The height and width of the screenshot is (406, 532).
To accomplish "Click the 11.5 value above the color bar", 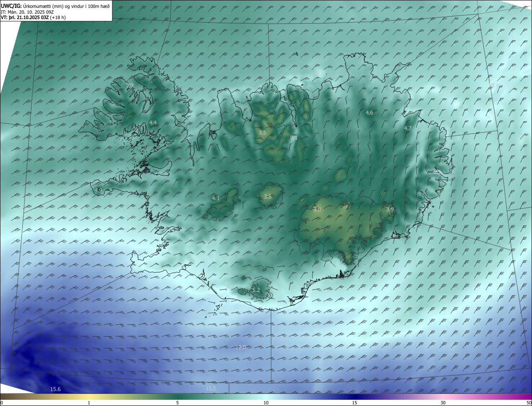I will coord(211,389).
